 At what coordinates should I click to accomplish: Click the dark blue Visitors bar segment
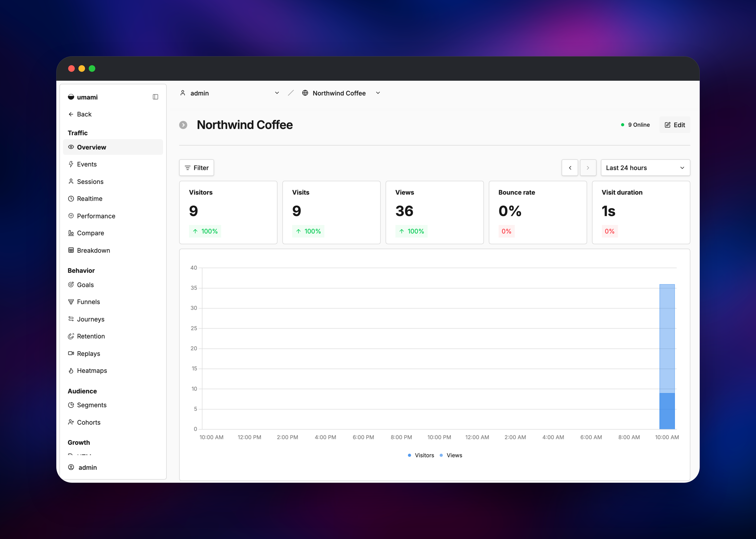click(667, 411)
